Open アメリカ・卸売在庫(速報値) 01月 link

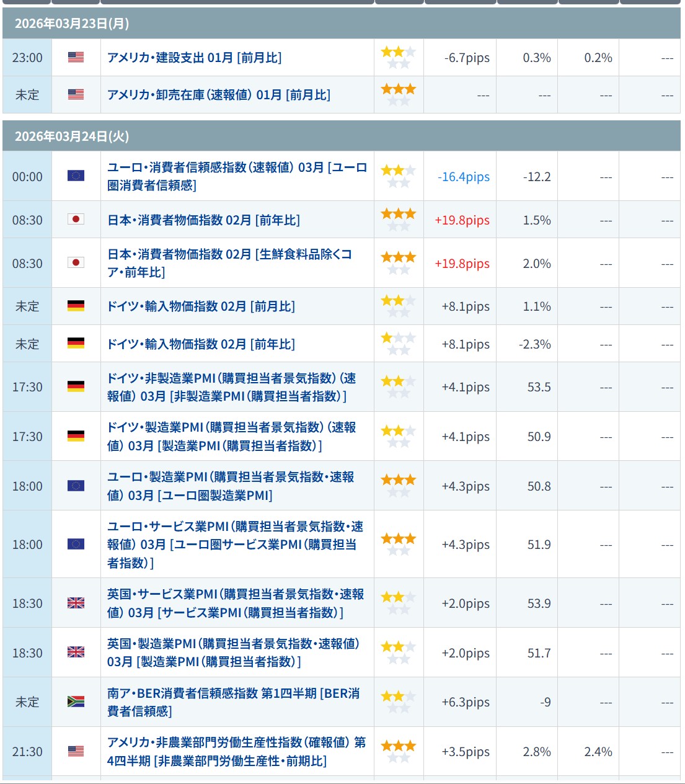(218, 95)
